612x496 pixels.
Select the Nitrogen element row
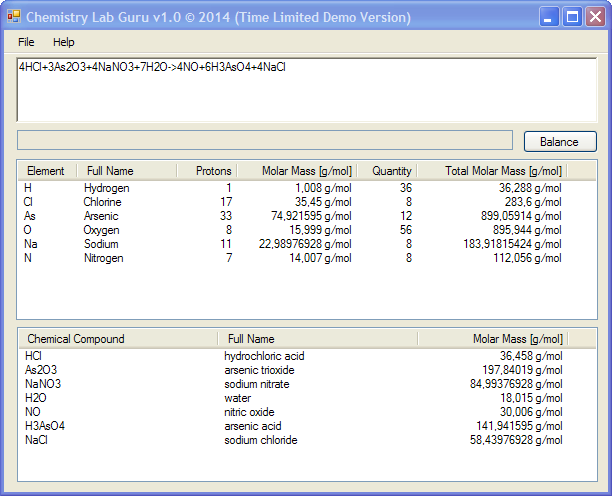click(104, 258)
